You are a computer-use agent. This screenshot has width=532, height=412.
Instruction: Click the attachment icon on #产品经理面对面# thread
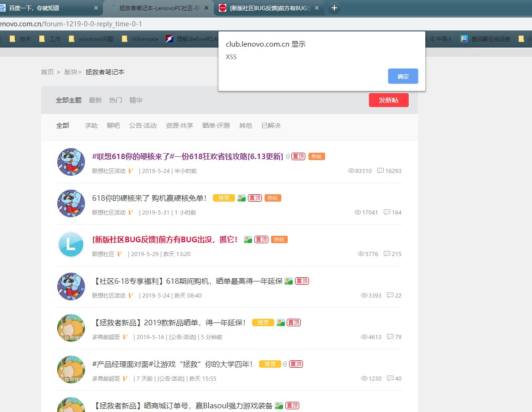[x=285, y=364]
